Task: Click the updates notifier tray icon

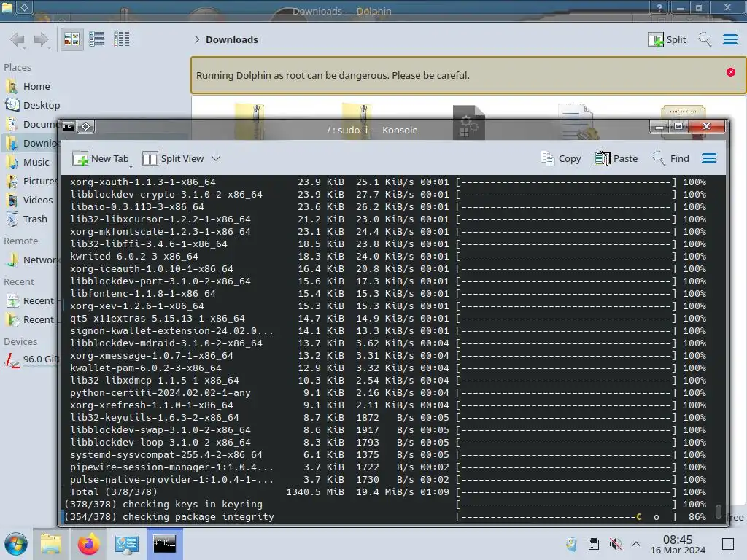Action: click(571, 544)
